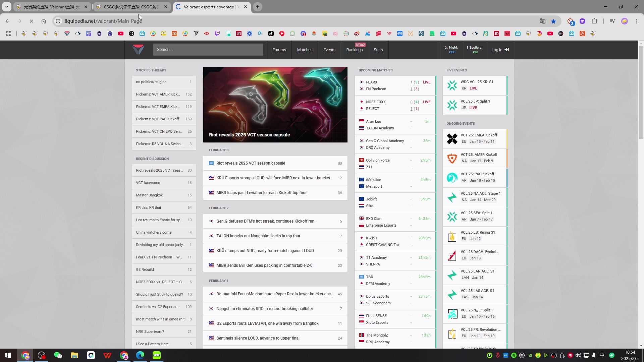Toggle Night mode OFF switch

(451, 50)
